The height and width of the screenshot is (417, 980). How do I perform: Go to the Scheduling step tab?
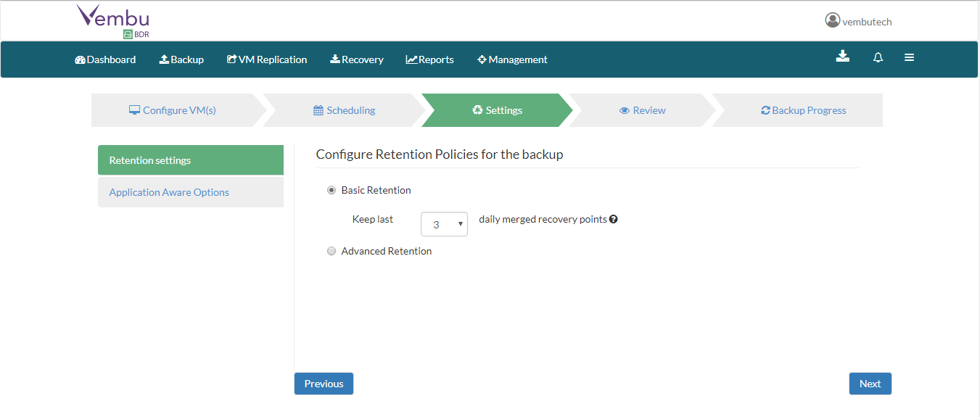(x=345, y=110)
